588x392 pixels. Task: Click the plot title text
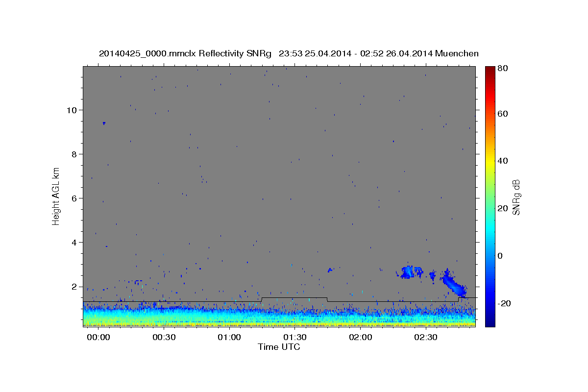tap(289, 53)
